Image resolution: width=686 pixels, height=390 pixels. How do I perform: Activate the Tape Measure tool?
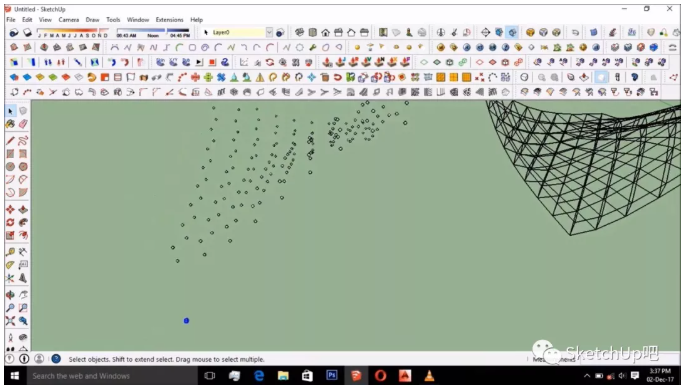(x=10, y=252)
